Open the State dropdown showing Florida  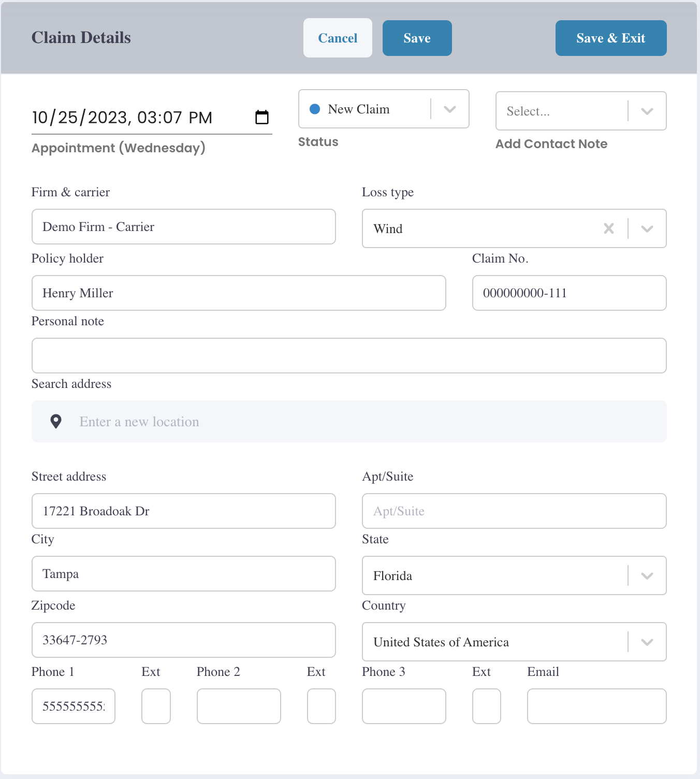514,575
